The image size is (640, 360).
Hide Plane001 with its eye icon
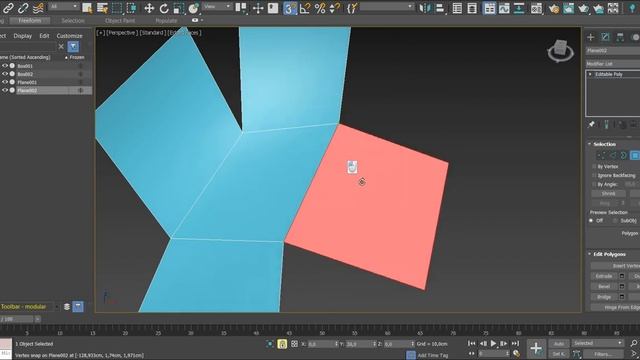(x=5, y=82)
